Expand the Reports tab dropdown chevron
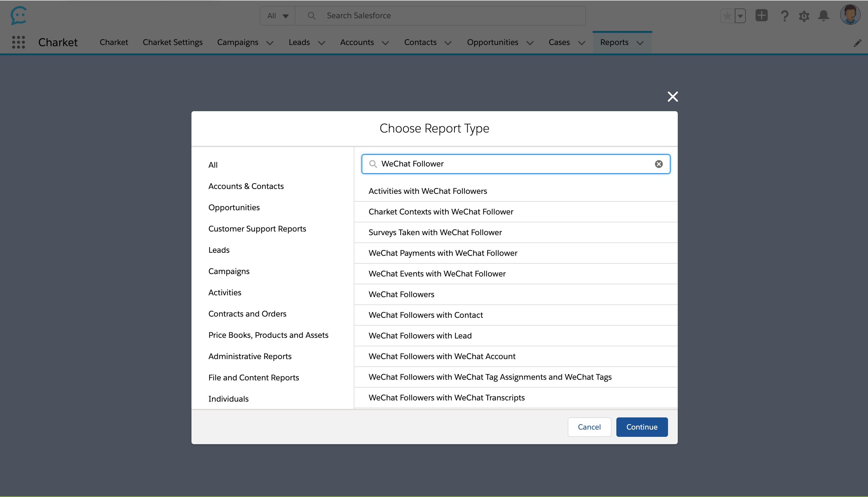The height and width of the screenshot is (497, 868). point(640,43)
